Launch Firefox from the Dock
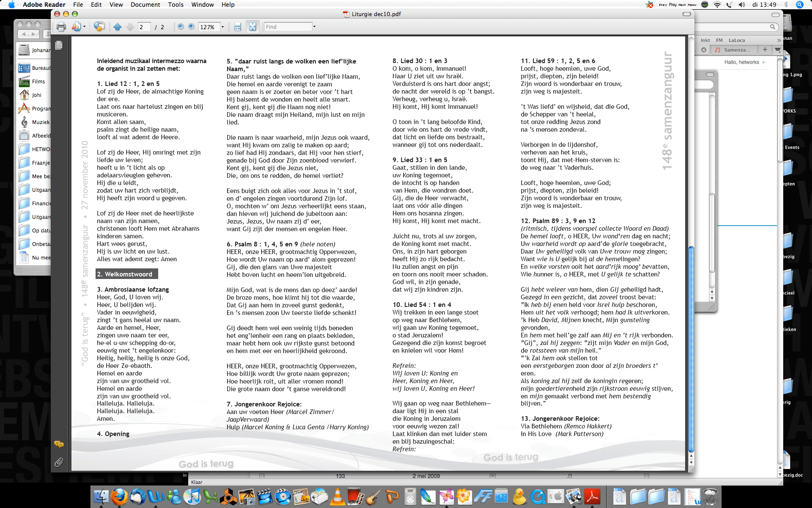This screenshot has width=812, height=508. tap(119, 497)
